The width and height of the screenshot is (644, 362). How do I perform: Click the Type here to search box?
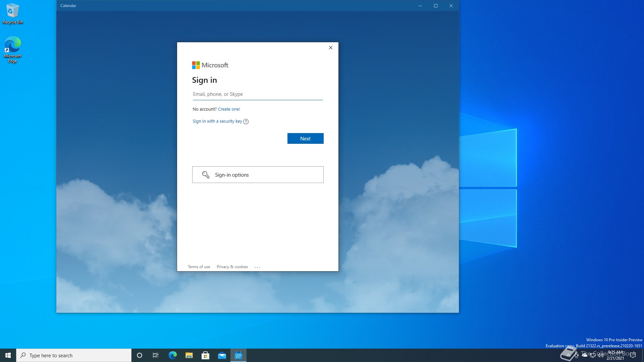[74, 355]
